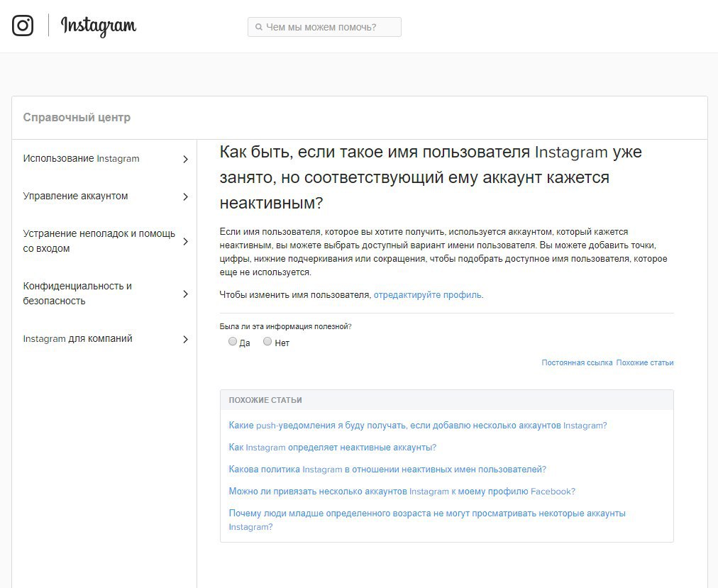Click the 'Чем мы можем помочь?' search field
Screen dimensions: 718x588
pyautogui.click(x=324, y=27)
